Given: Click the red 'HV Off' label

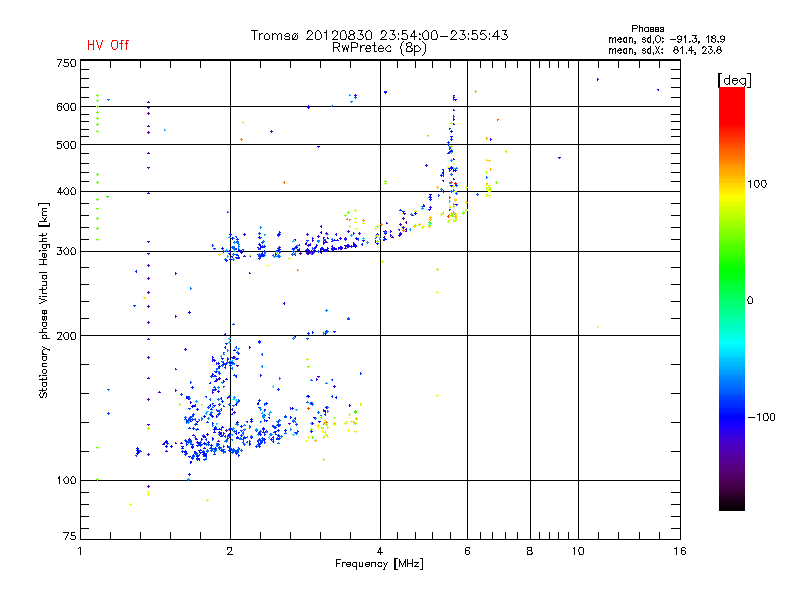Looking at the screenshot, I should (x=108, y=45).
